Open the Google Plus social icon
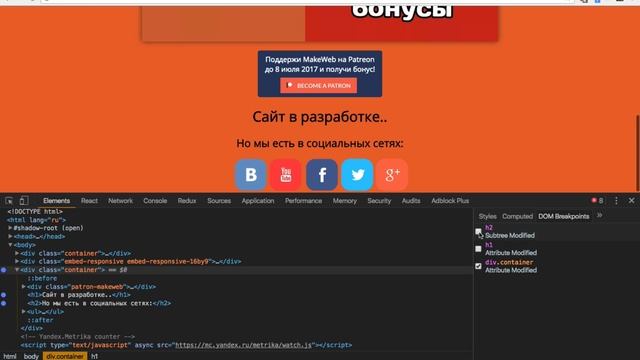 pos(392,175)
